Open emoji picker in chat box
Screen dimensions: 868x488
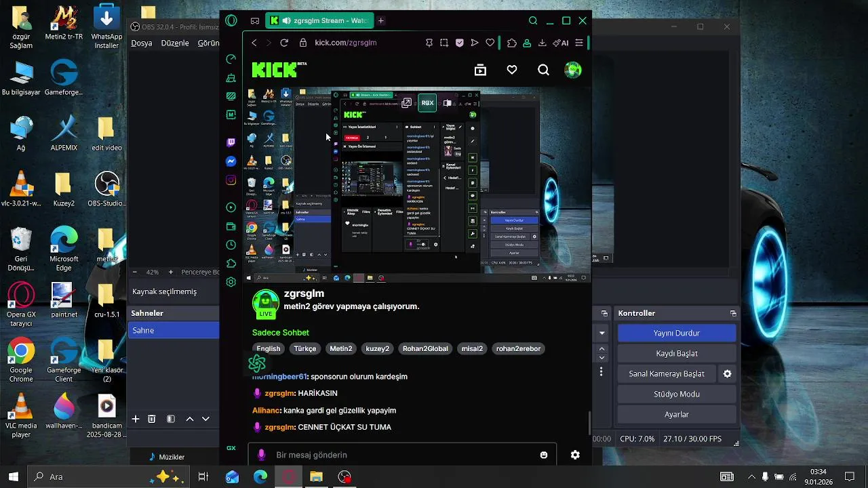tap(544, 455)
